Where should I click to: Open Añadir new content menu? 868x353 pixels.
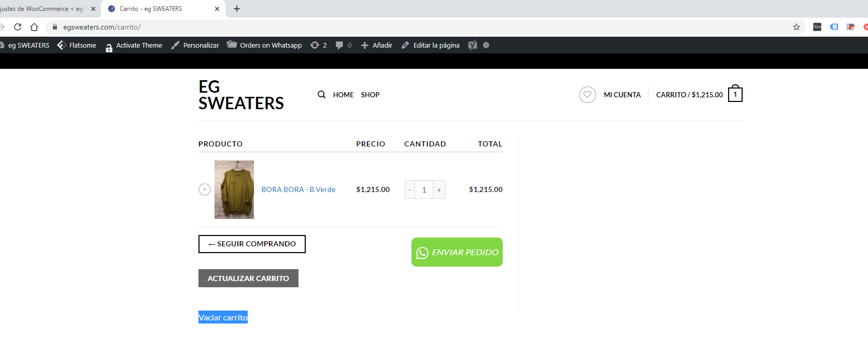pos(377,45)
